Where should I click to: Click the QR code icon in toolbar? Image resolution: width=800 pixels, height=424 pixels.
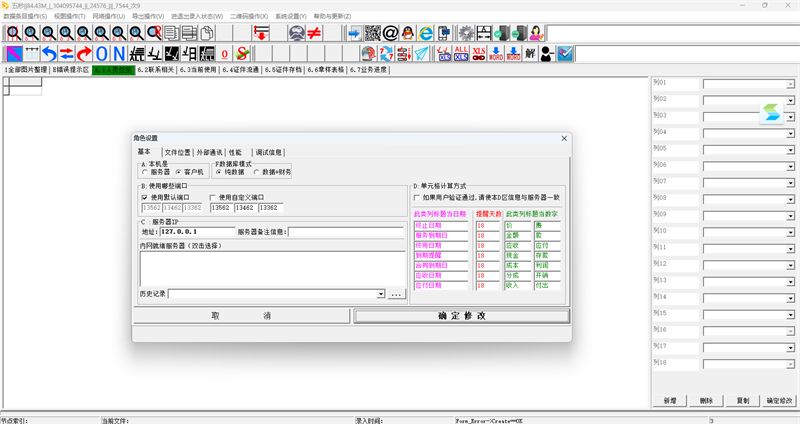[x=373, y=33]
